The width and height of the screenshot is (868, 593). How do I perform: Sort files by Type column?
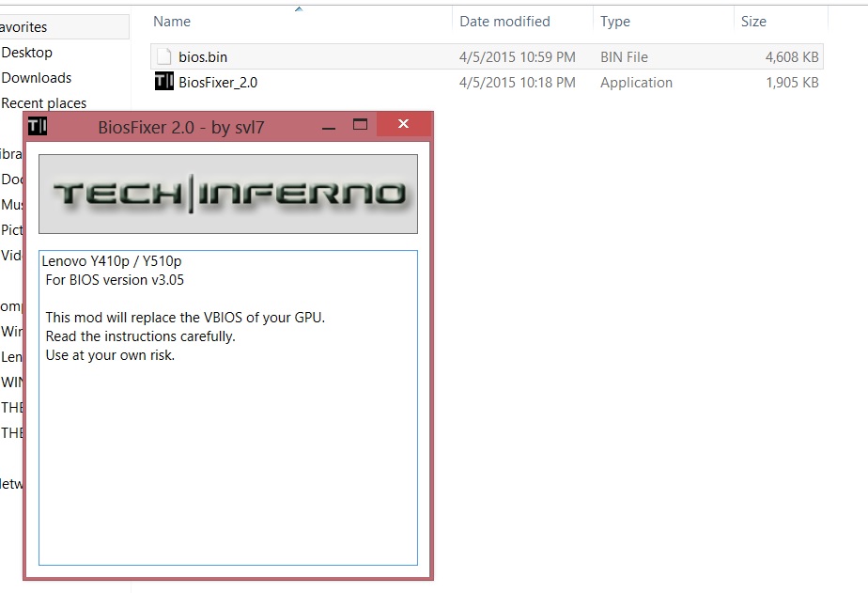[x=615, y=21]
